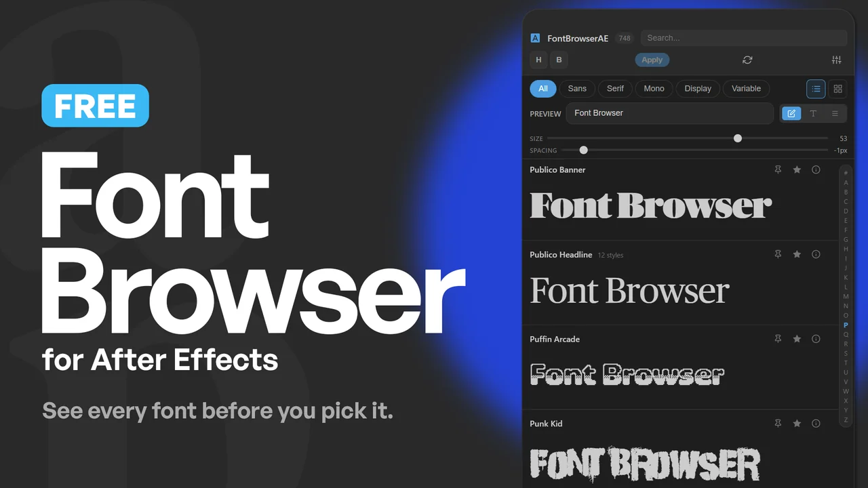Click the Spacing slider handle

[583, 150]
